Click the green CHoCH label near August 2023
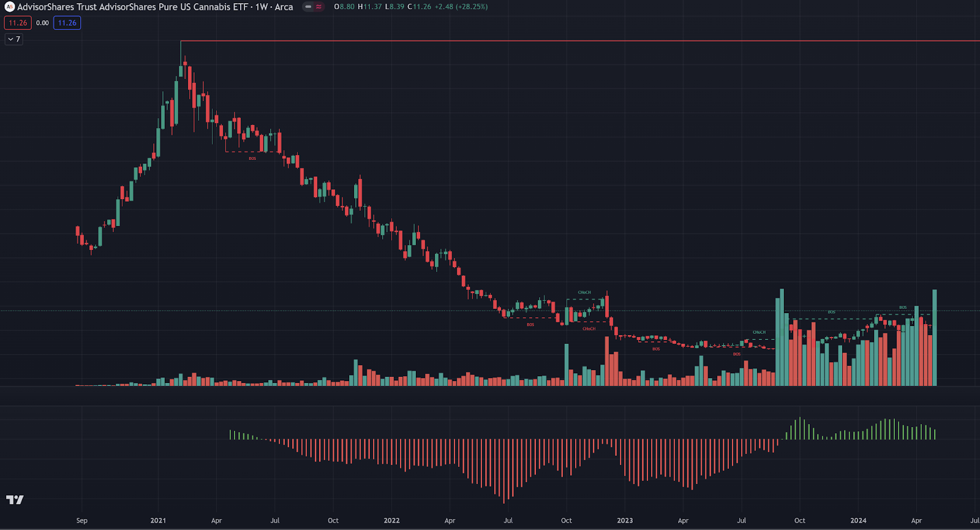Screen dimensions: 980x530 [x=759, y=332]
